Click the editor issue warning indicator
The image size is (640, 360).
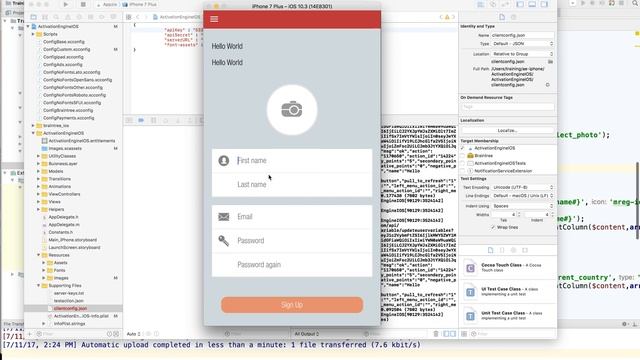447,17
